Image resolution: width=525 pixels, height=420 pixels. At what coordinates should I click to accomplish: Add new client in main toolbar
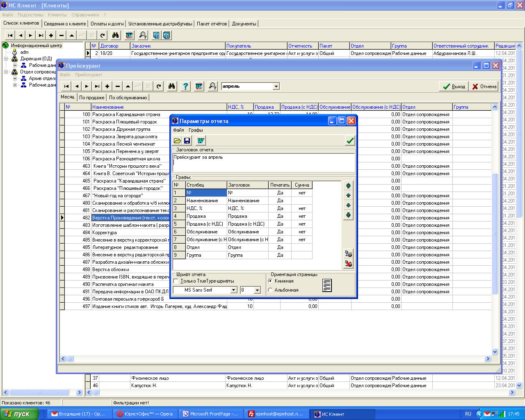click(51, 35)
